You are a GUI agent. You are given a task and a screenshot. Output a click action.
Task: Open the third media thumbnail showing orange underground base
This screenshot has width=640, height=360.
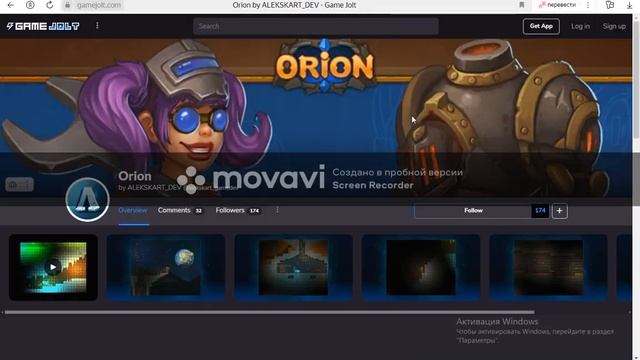tap(293, 267)
